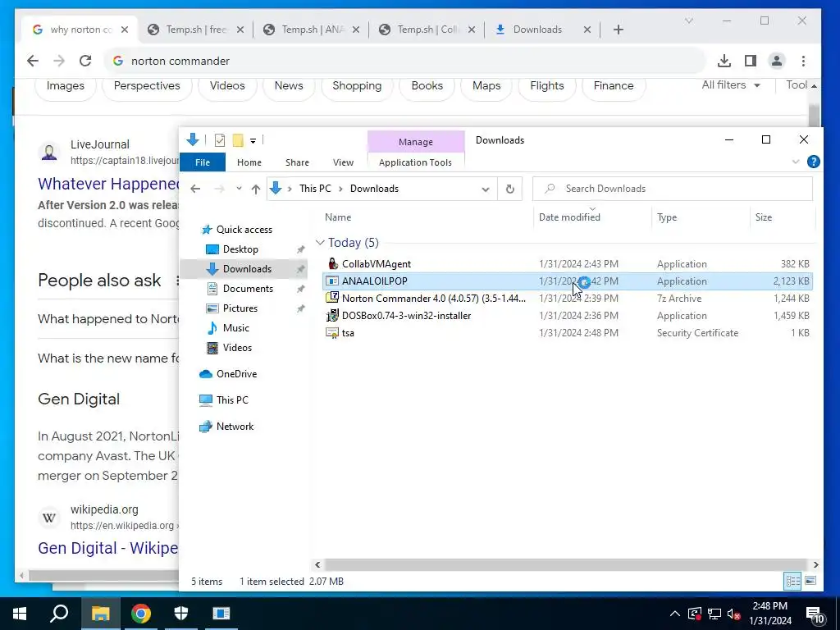Reload the Chrome page

85,61
